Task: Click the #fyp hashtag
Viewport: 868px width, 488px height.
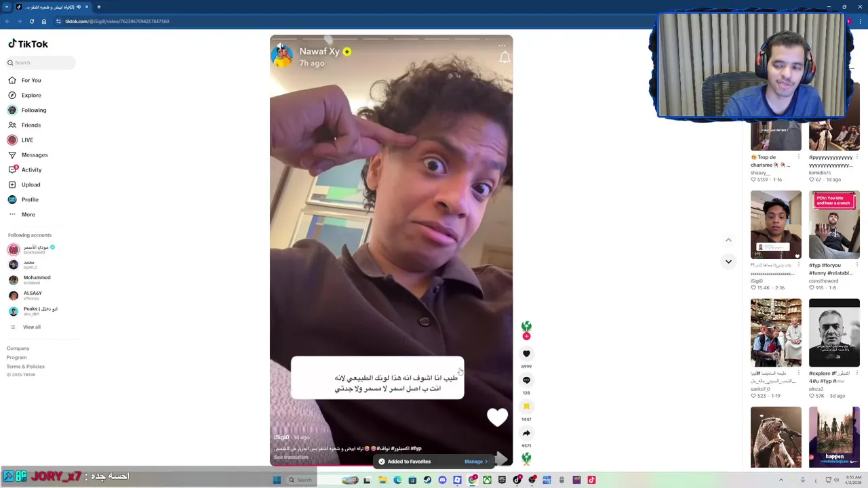Action: click(x=416, y=449)
